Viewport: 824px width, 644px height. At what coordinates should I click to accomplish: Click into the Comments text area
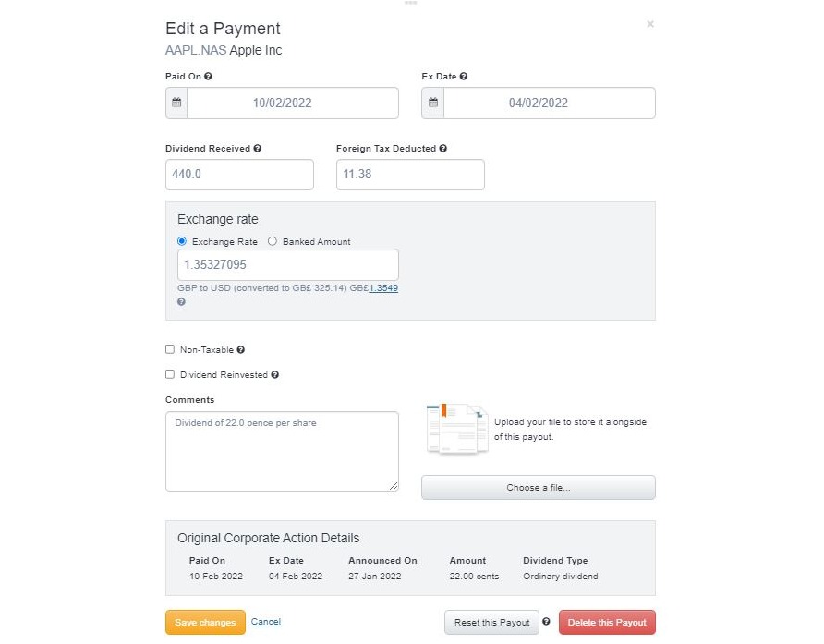click(282, 452)
